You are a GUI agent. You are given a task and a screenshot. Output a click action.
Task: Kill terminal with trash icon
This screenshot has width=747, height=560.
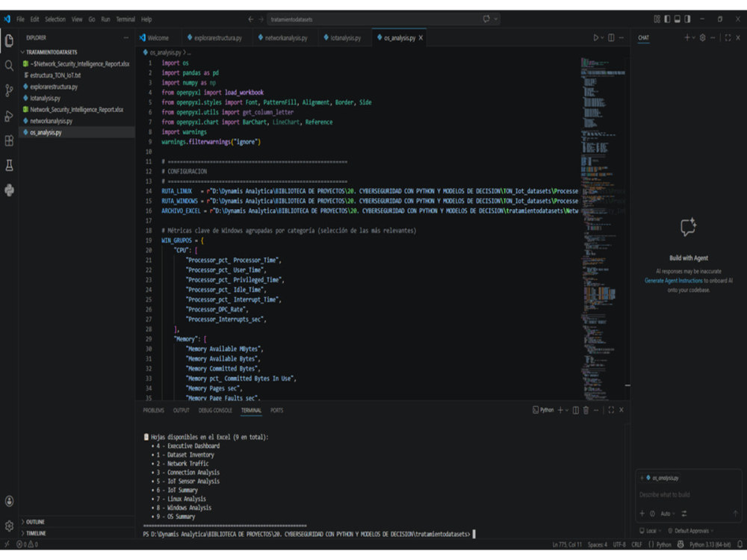586,410
